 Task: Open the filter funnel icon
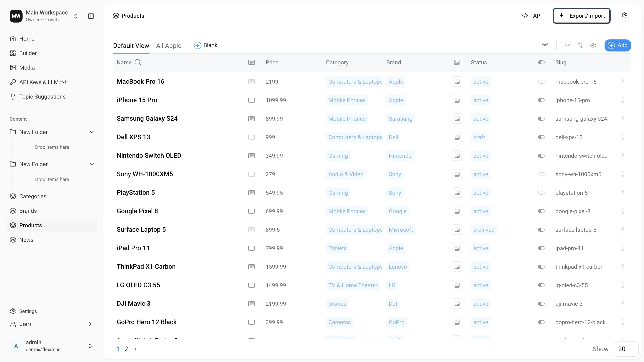click(x=568, y=45)
